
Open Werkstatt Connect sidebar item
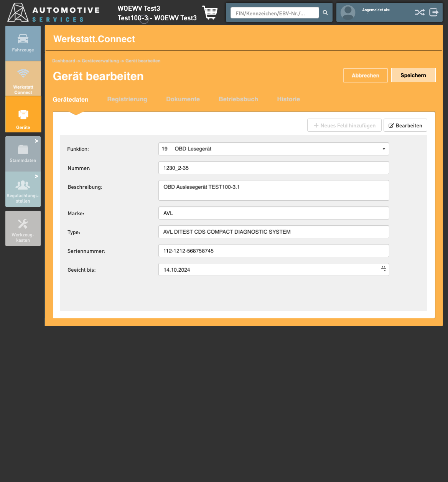click(23, 79)
